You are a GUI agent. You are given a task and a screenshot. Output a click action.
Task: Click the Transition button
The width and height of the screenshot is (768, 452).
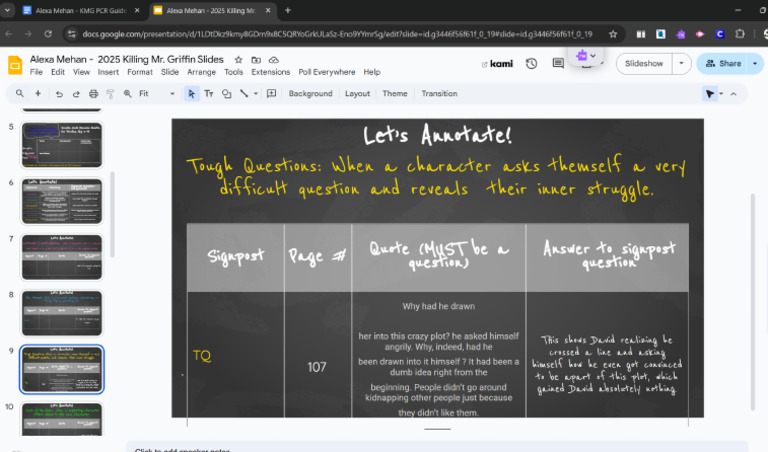coord(439,94)
